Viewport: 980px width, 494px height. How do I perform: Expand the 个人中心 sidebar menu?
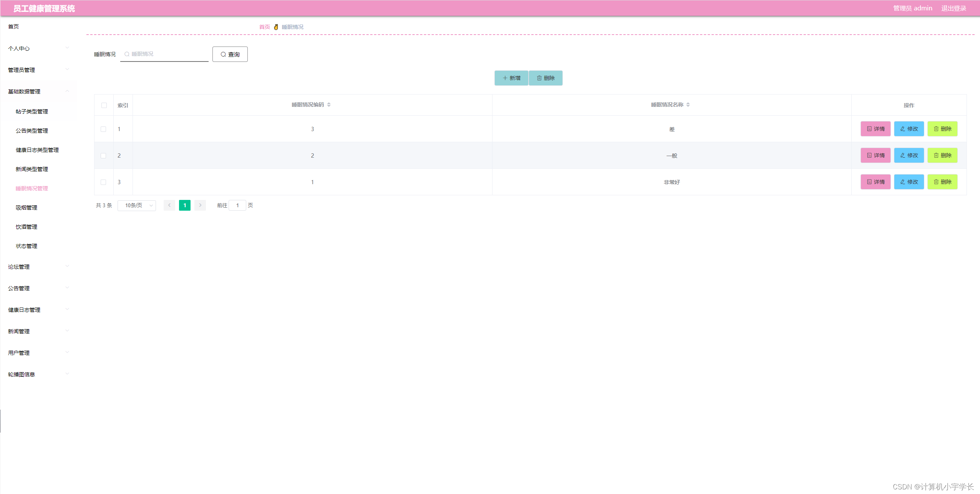(x=38, y=48)
